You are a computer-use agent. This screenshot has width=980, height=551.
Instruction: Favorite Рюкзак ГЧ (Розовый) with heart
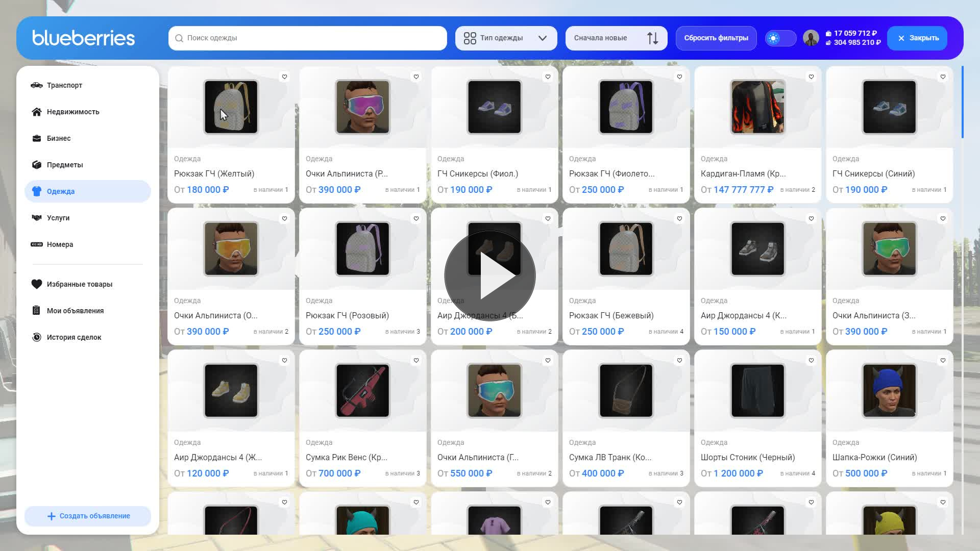(x=416, y=219)
